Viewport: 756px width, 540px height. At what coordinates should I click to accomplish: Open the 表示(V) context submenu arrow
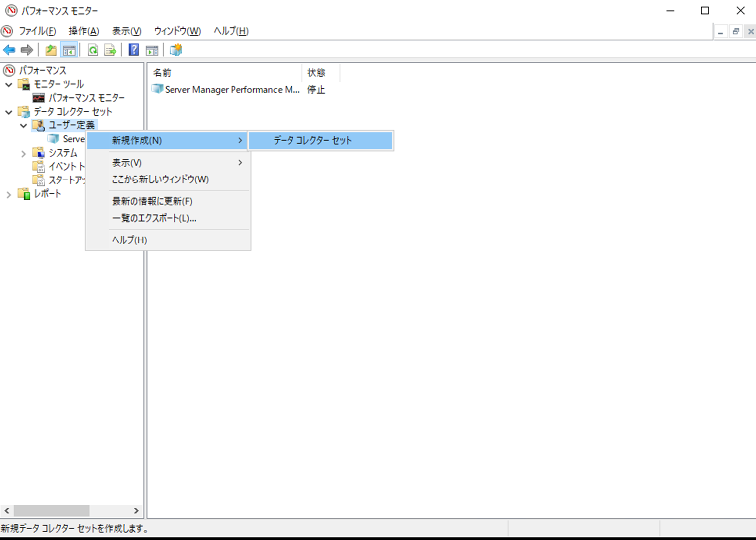[240, 162]
